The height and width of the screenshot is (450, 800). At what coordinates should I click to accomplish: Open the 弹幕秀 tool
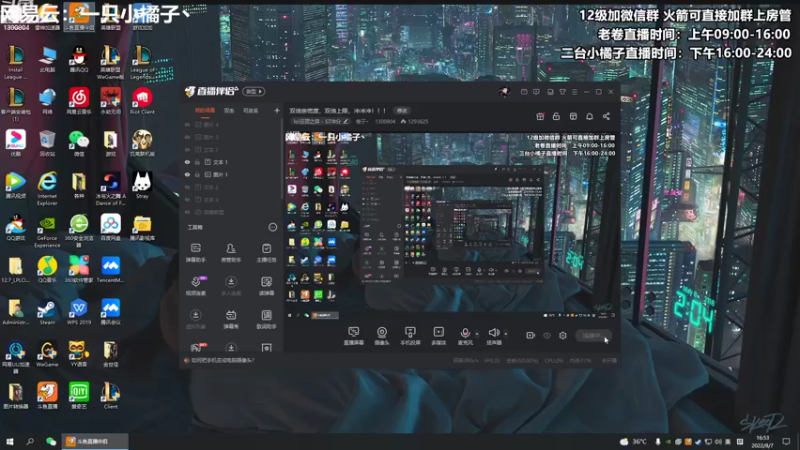(231, 319)
